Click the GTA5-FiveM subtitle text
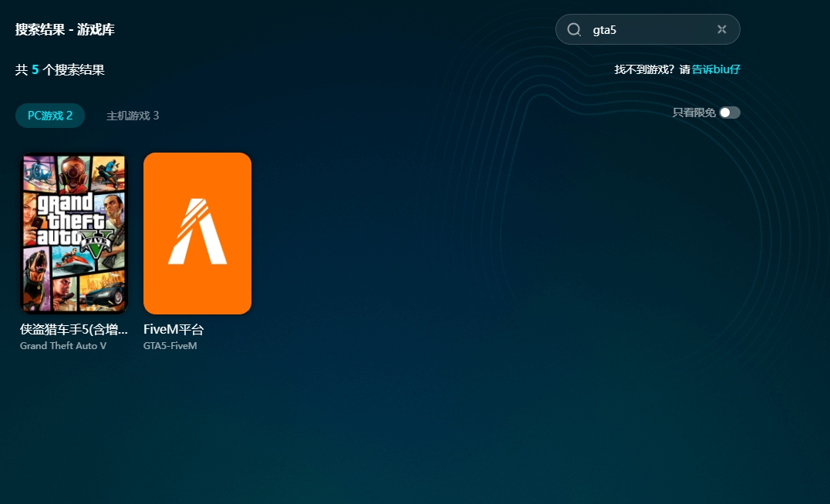The image size is (830, 504). point(170,346)
